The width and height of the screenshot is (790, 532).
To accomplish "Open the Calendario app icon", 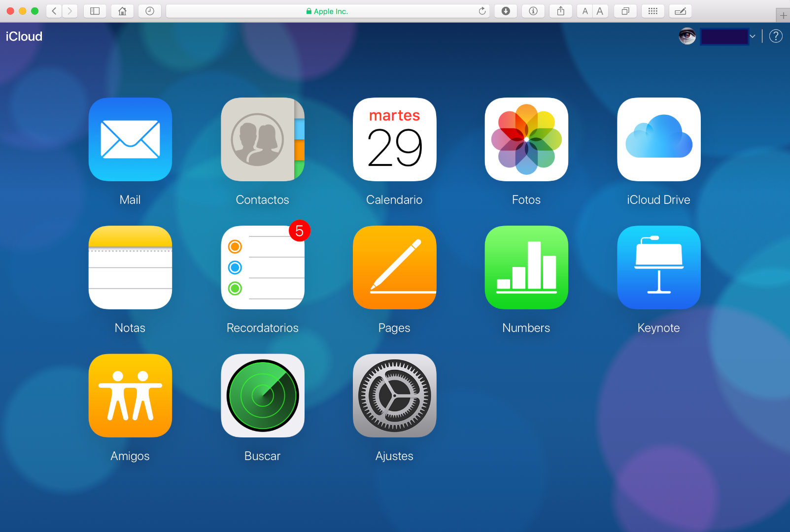I will click(x=394, y=139).
